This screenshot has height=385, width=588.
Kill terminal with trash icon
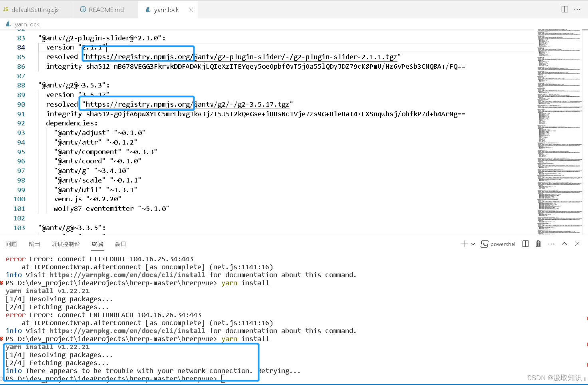coord(538,244)
